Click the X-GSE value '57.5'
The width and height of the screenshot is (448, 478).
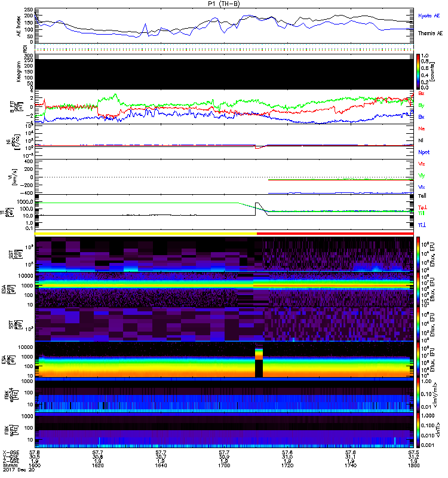point(413,453)
